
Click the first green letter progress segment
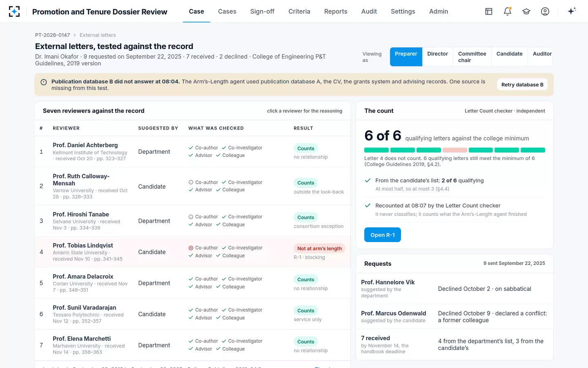[x=376, y=150]
